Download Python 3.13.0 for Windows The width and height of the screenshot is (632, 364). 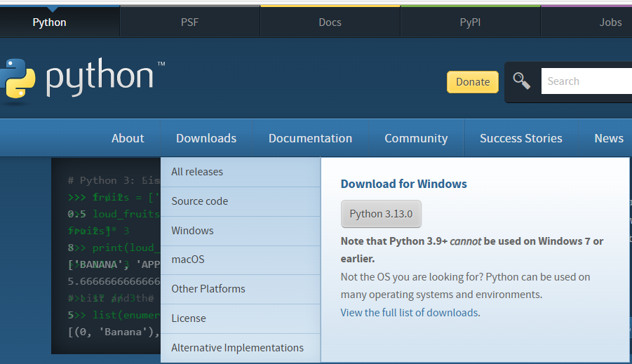coord(381,214)
